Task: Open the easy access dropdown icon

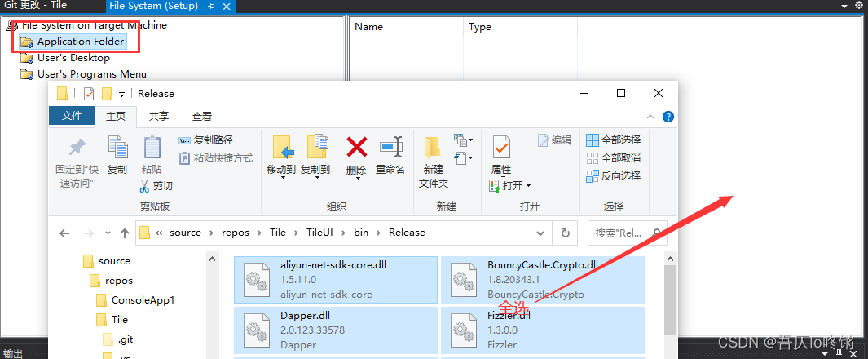Action: pyautogui.click(x=463, y=158)
